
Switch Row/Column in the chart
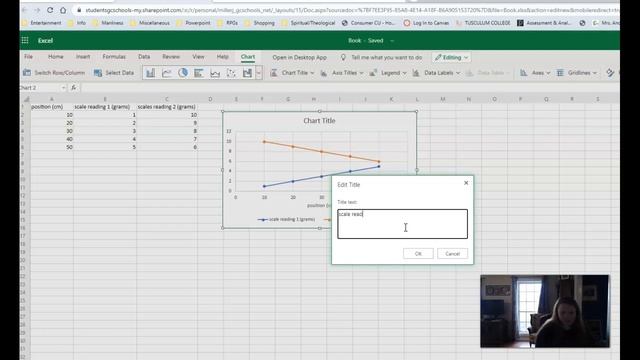[x=54, y=73]
